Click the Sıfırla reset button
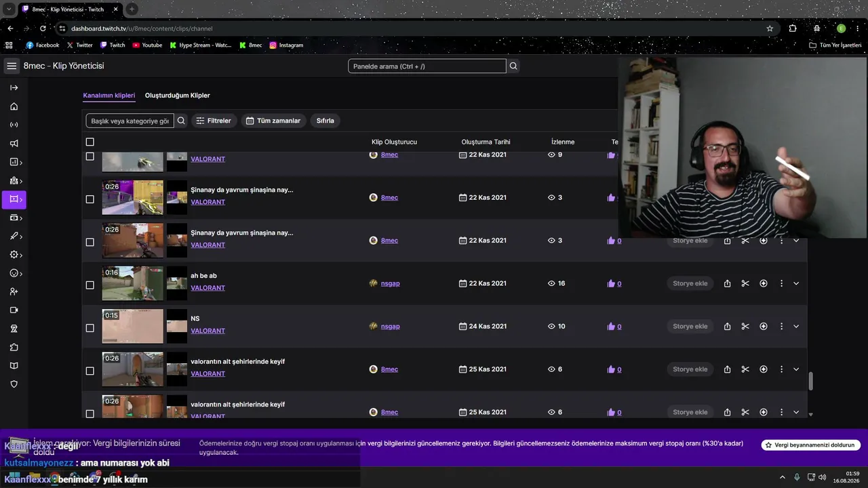 [325, 121]
